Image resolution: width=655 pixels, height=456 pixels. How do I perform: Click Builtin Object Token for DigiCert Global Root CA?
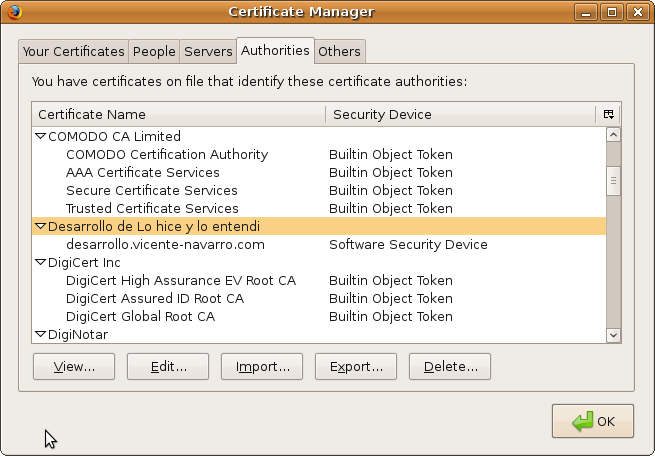(x=391, y=316)
